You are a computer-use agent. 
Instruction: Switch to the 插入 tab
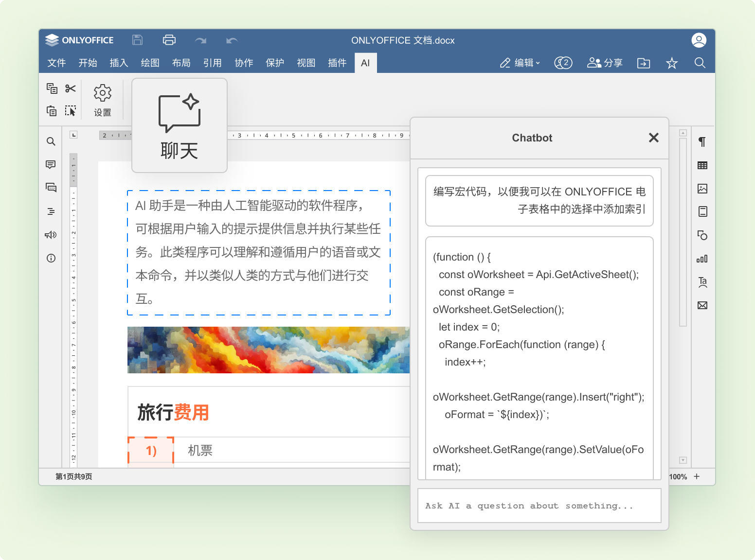pos(119,63)
